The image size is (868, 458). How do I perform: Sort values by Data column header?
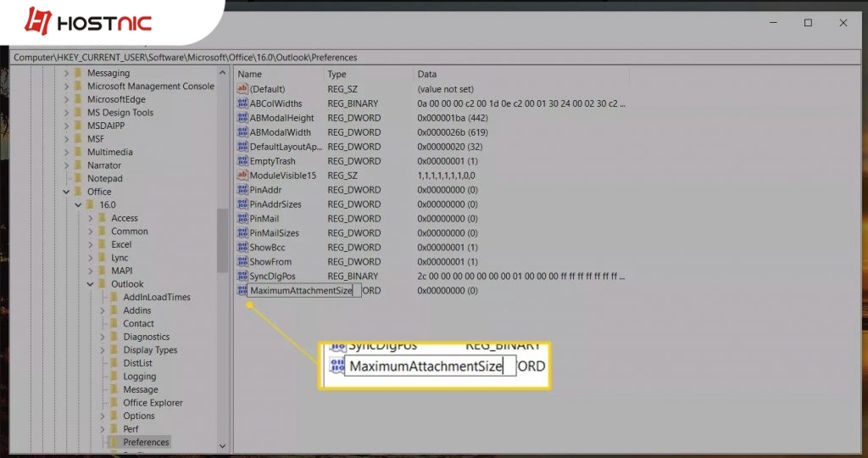pos(521,74)
